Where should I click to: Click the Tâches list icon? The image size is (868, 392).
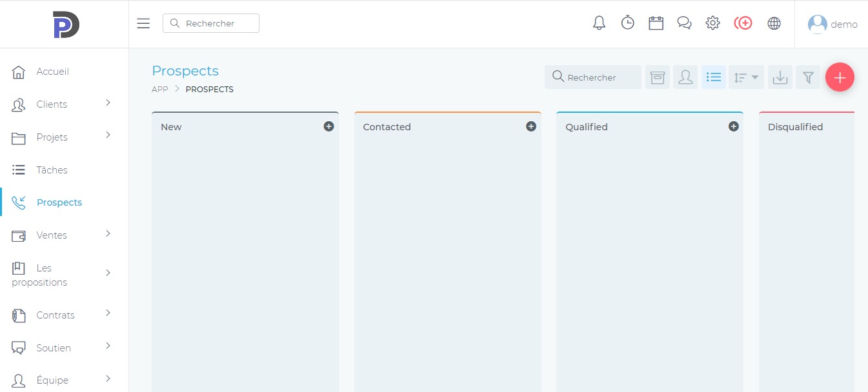coord(19,170)
